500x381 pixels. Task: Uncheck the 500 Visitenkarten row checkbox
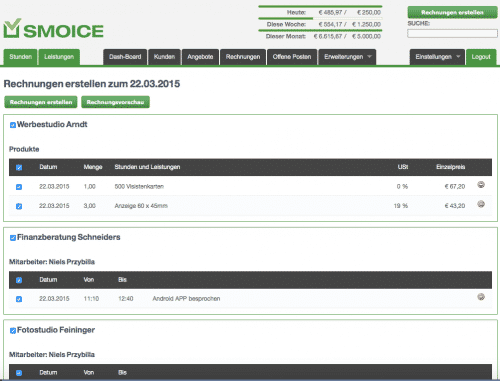pos(19,187)
